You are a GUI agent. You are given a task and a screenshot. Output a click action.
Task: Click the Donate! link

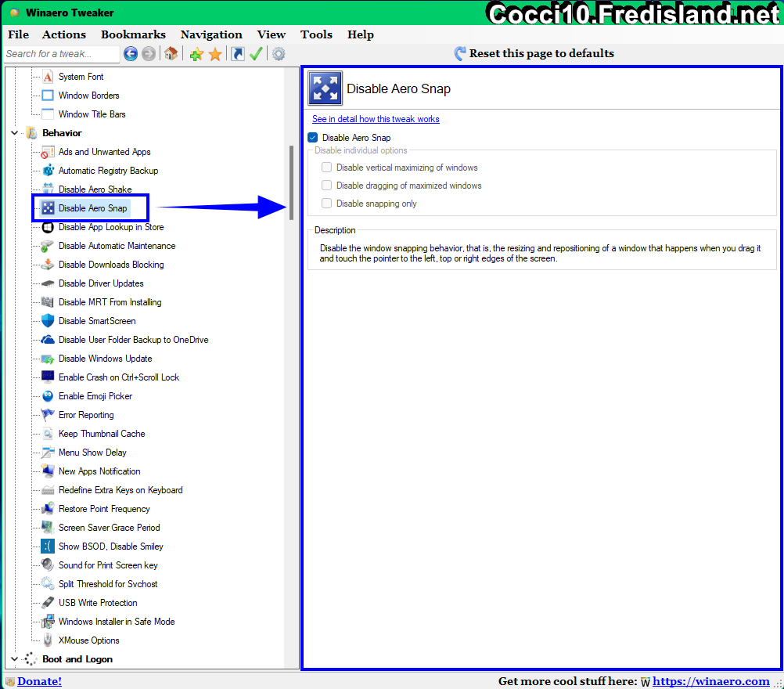(x=39, y=681)
